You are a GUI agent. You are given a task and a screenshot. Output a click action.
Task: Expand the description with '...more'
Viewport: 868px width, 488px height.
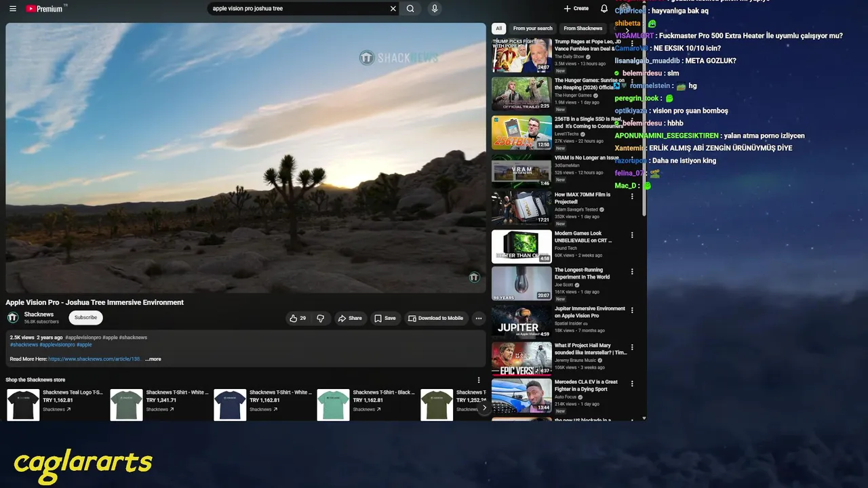tap(153, 359)
